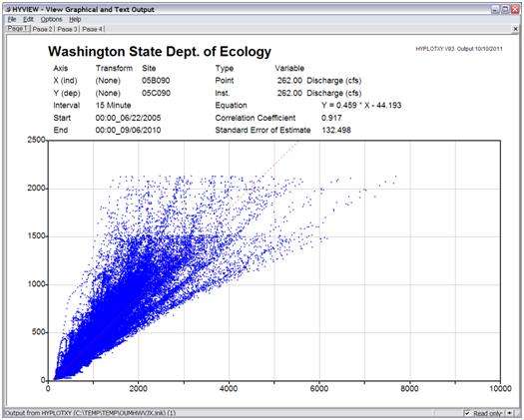Click the HYVIEW app icon in the title bar

(x=8, y=10)
